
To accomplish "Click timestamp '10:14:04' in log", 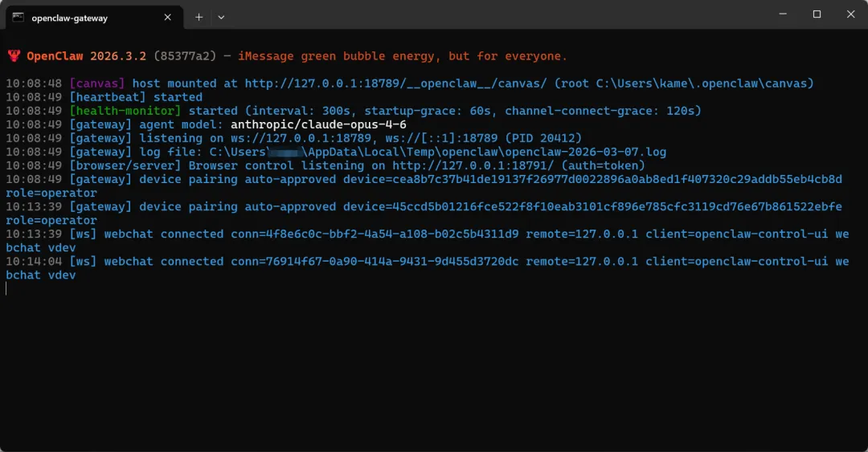I will [x=34, y=261].
